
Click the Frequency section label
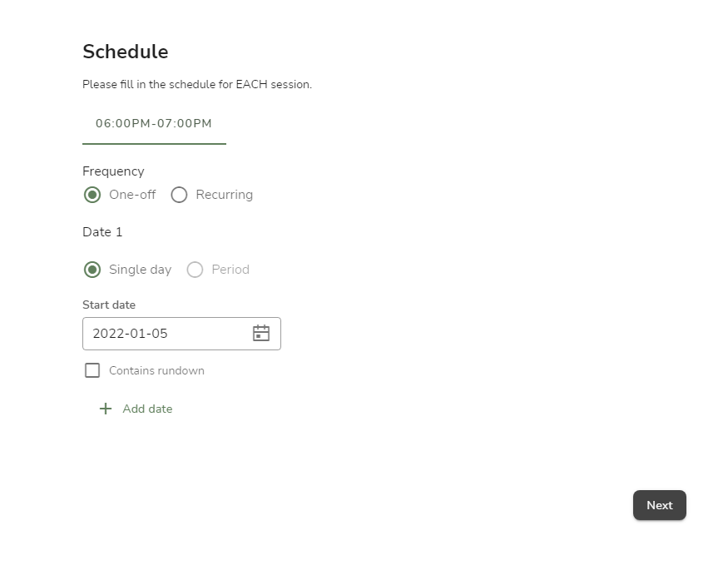pos(113,171)
